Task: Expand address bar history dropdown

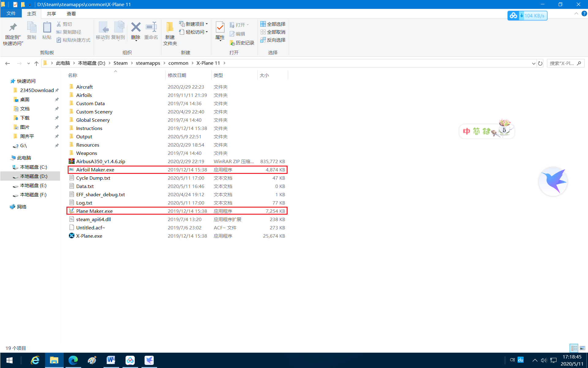Action: (533, 63)
